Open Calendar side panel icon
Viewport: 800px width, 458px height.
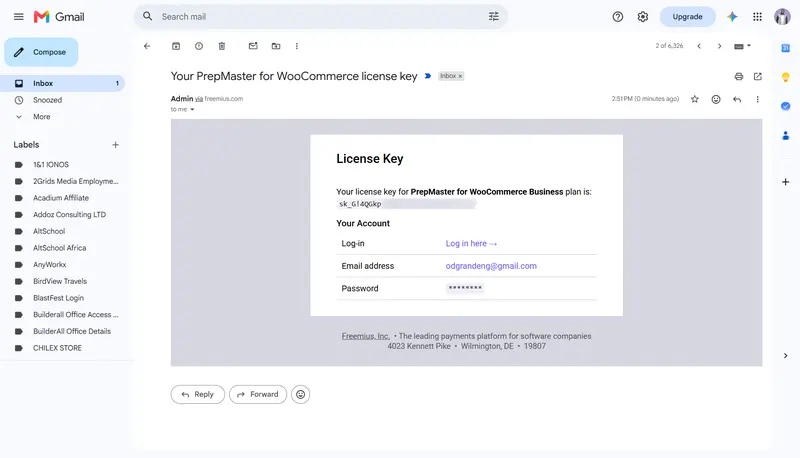point(786,48)
